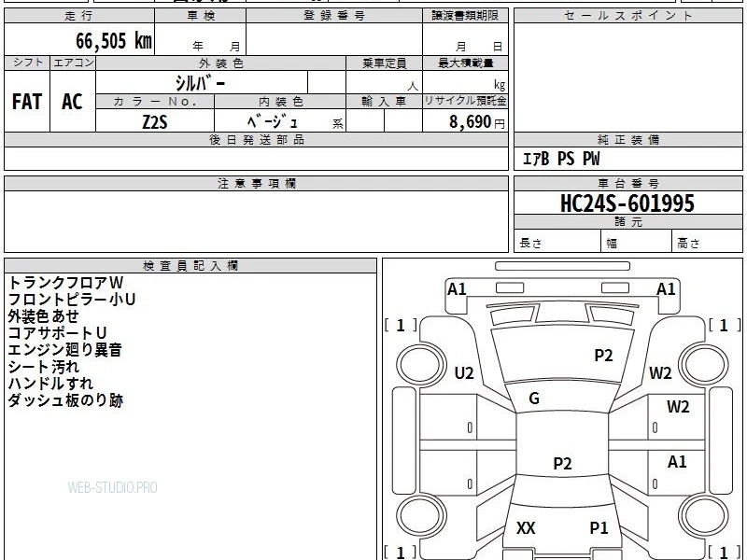Select the AC air conditioner value
Screen dimensions: 747x560
[x=73, y=102]
